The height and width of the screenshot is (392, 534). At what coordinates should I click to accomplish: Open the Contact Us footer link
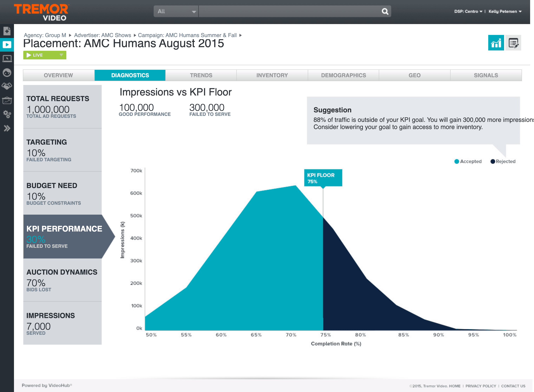(x=513, y=386)
